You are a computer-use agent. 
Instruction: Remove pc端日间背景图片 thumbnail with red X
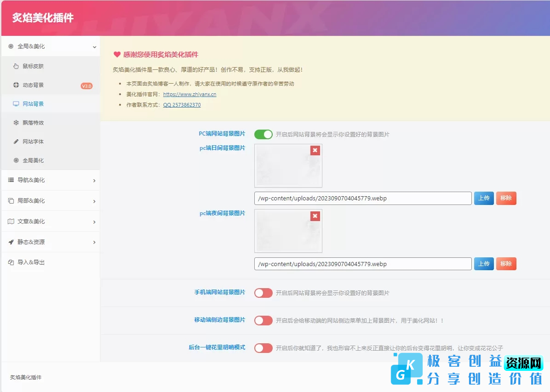pos(315,150)
